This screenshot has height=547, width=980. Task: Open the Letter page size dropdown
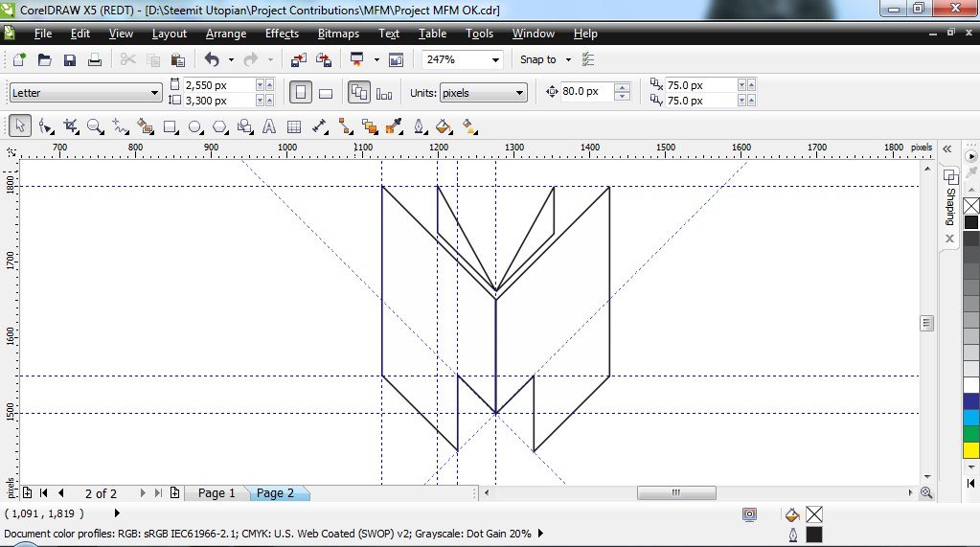[155, 93]
